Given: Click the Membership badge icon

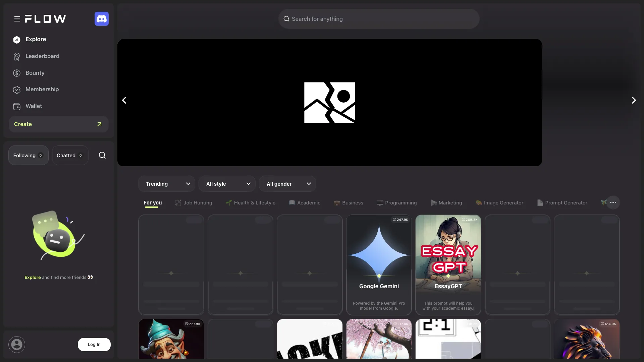Looking at the screenshot, I should pos(17,90).
